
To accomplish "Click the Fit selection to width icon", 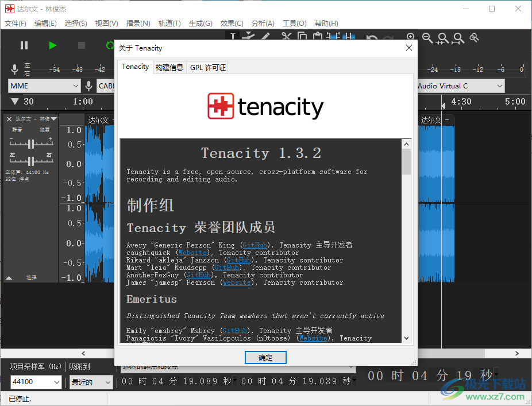I will pyautogui.click(x=443, y=38).
